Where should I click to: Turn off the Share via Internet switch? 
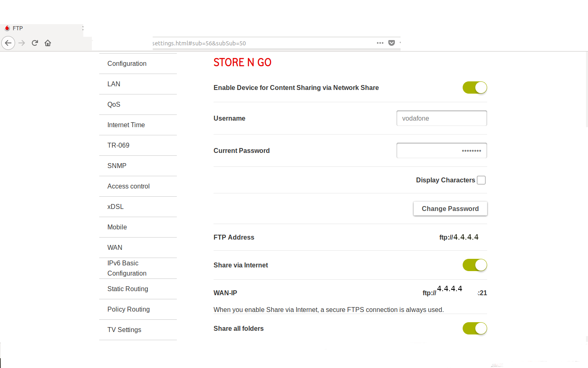(474, 265)
